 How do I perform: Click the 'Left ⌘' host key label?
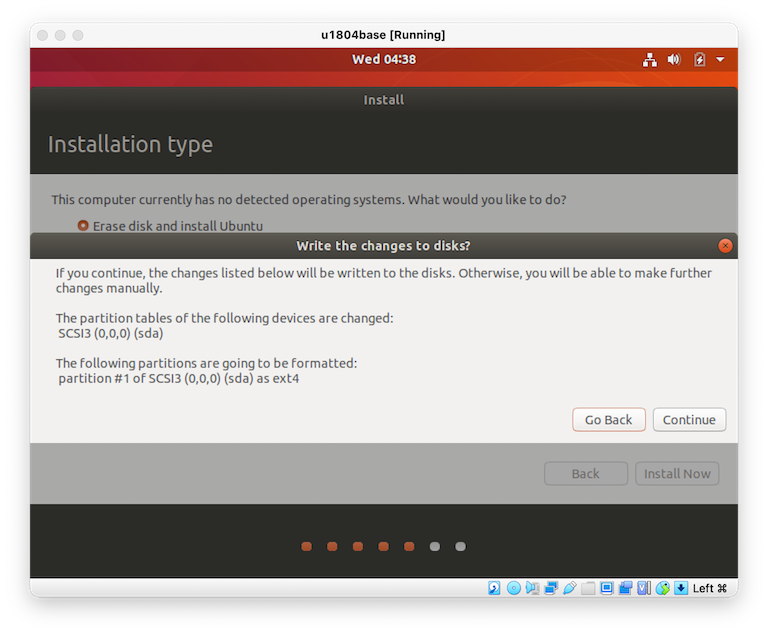(709, 588)
